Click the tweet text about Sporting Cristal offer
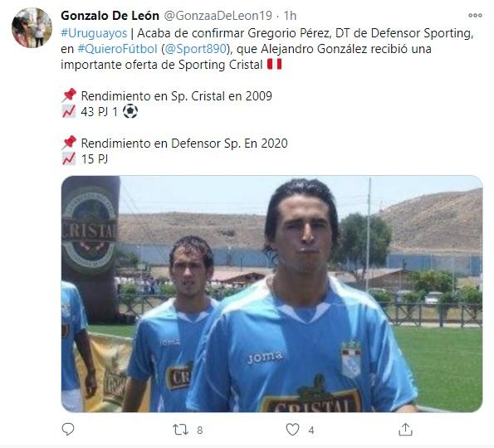 (x=267, y=49)
